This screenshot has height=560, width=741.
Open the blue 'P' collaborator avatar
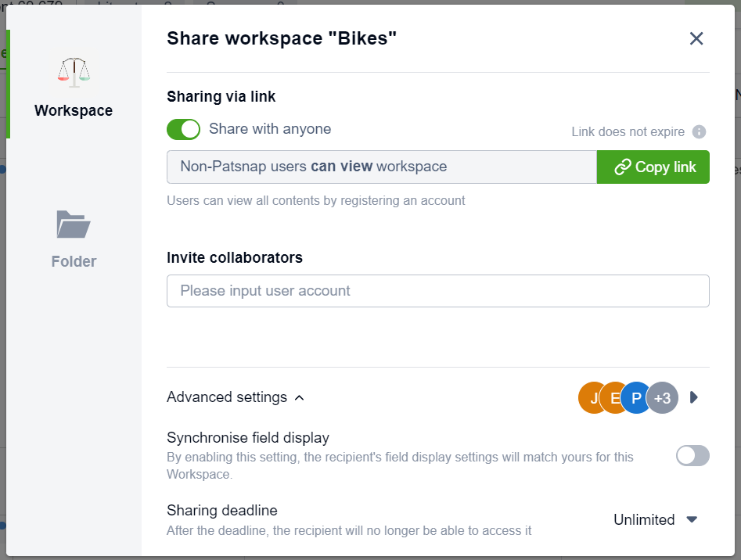(x=636, y=397)
